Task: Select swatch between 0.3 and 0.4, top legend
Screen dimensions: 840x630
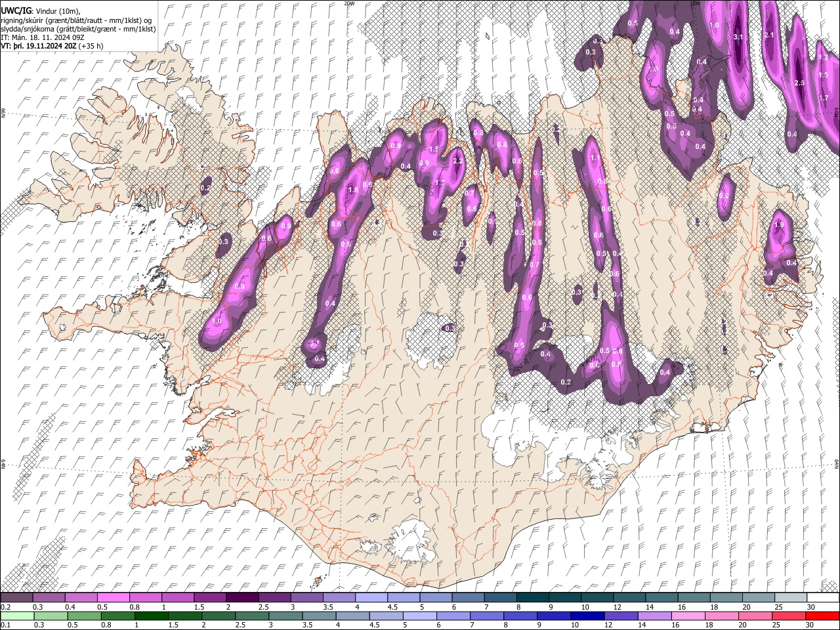Action: [49, 597]
